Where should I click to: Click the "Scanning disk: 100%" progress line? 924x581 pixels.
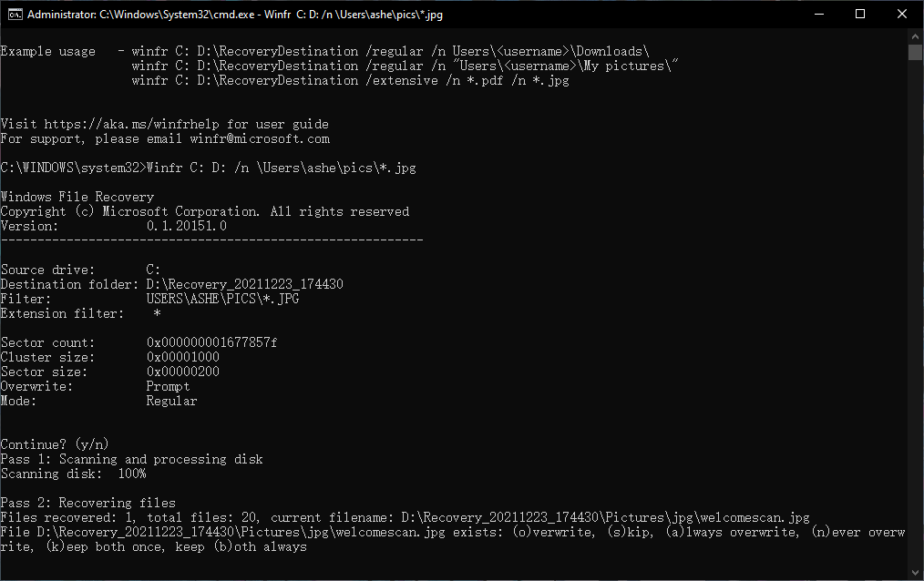pyautogui.click(x=73, y=474)
